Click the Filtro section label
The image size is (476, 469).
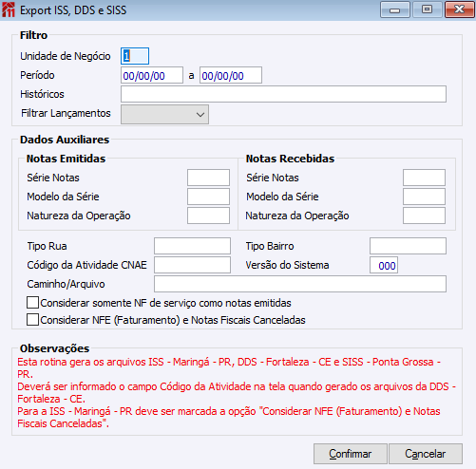click(x=33, y=35)
